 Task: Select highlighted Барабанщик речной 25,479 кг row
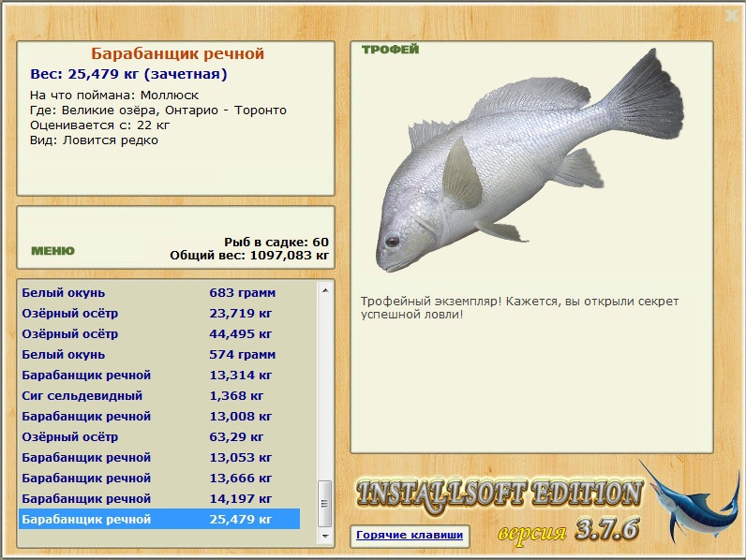click(x=159, y=519)
